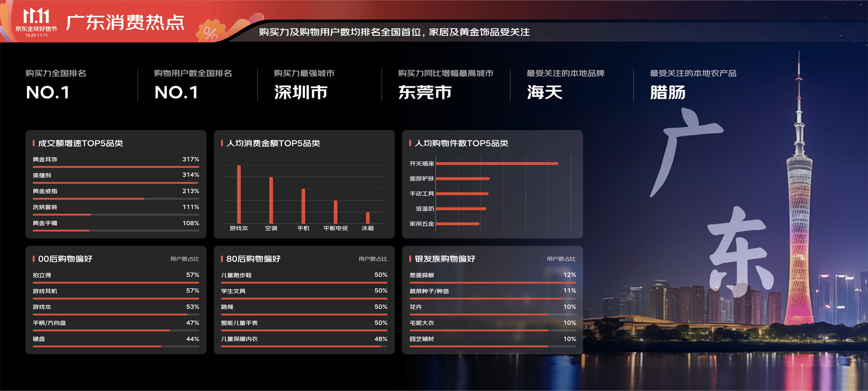Select the 冰箱 bar in the column chart

pyautogui.click(x=368, y=217)
